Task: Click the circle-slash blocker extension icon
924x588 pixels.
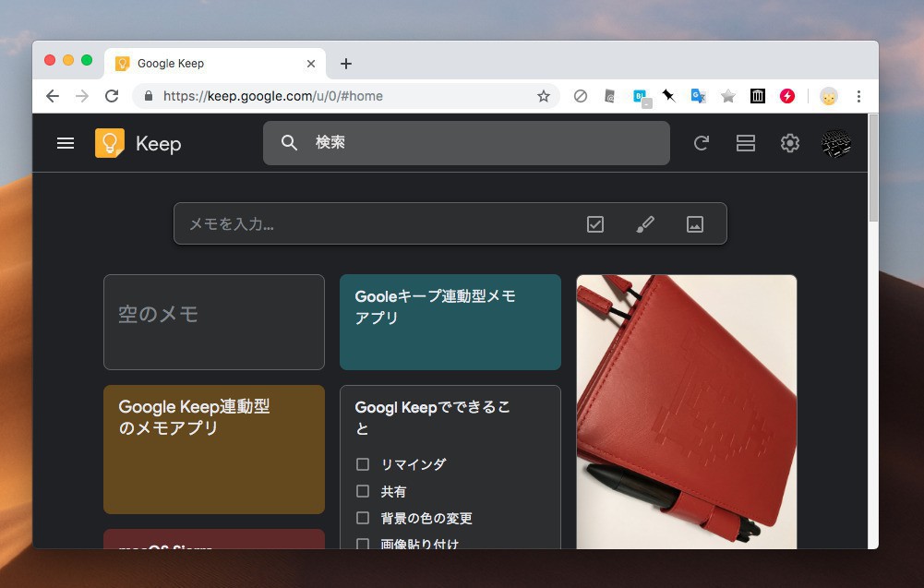Action: (581, 96)
